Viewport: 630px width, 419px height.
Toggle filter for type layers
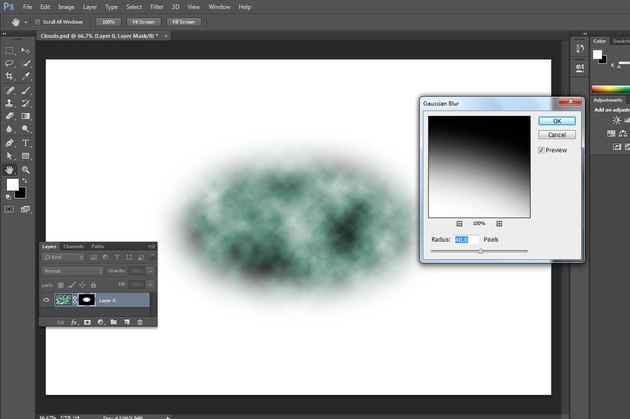117,258
